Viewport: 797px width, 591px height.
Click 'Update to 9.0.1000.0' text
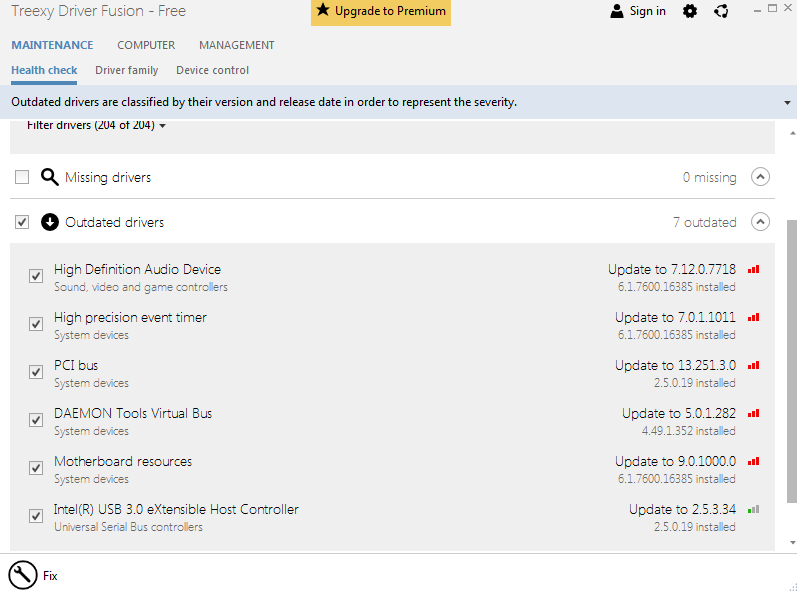pyautogui.click(x=675, y=461)
